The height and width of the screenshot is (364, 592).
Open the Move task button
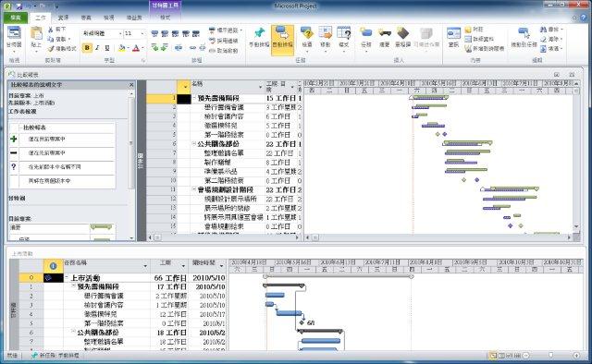(x=325, y=38)
